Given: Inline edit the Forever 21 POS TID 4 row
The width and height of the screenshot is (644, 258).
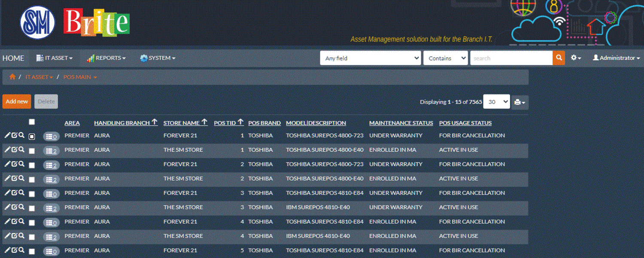Looking at the screenshot, I should (14, 221).
